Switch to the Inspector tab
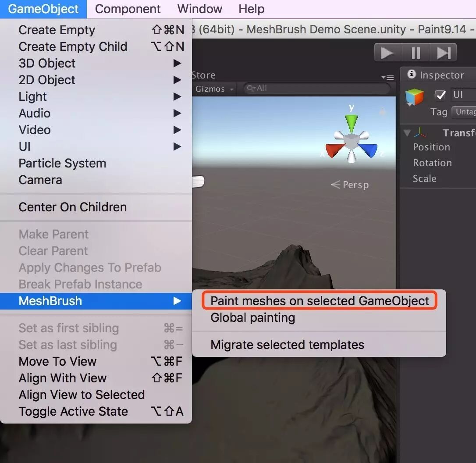This screenshot has height=463, width=476. coord(437,75)
